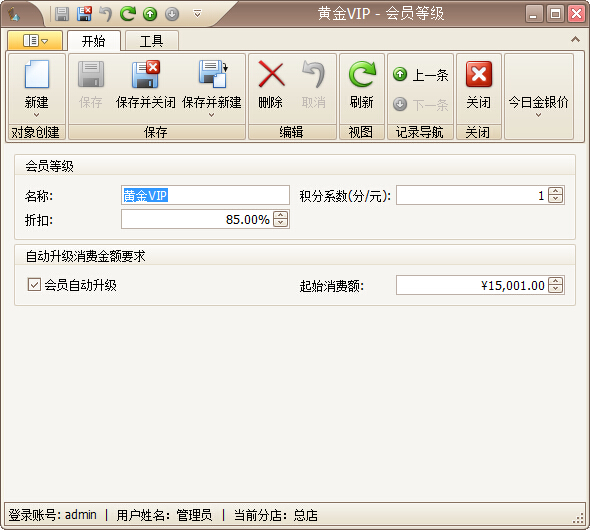
Task: Decrease 起始消费额 with down spinner
Action: tap(555, 289)
